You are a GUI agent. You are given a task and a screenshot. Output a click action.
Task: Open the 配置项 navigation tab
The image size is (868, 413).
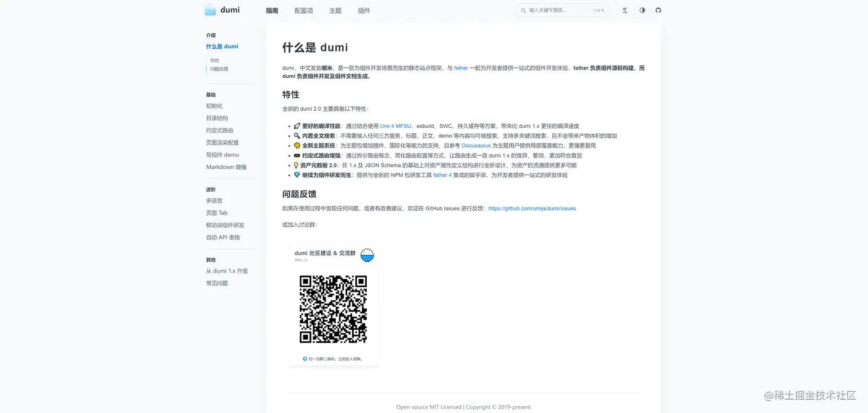(x=304, y=10)
